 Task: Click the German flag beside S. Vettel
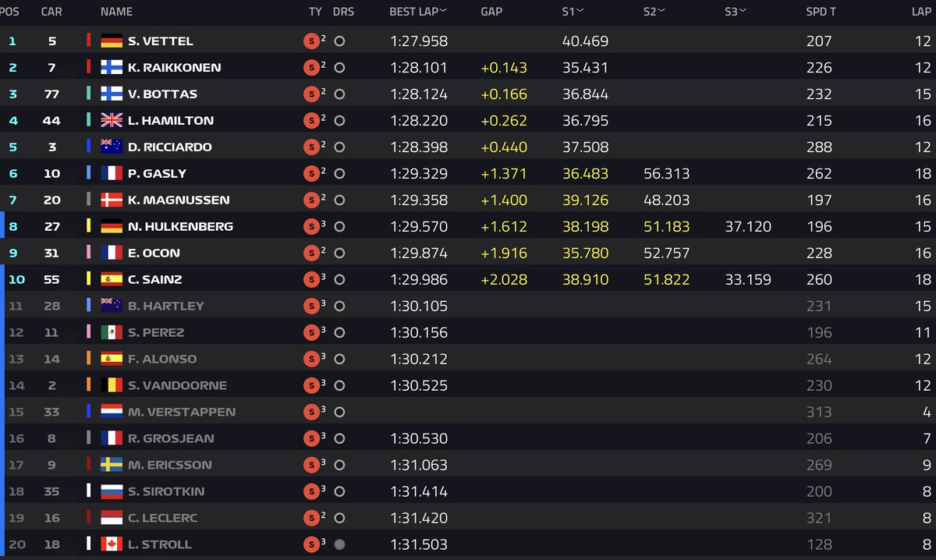(x=112, y=41)
